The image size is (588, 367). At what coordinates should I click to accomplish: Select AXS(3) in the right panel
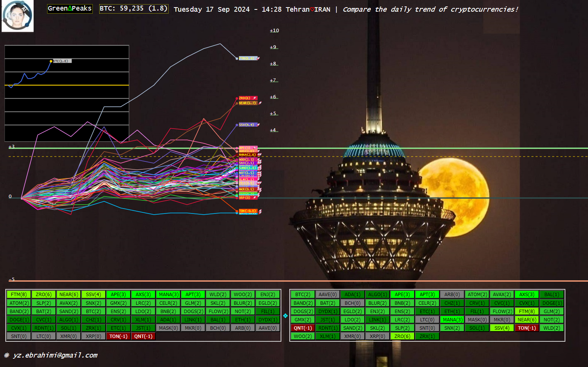tap(527, 295)
